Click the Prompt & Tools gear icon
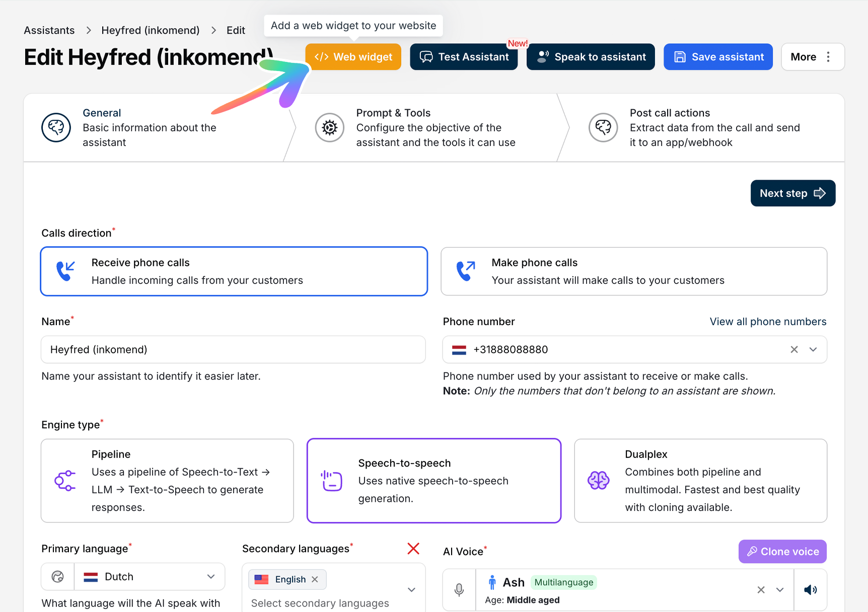 pyautogui.click(x=330, y=127)
